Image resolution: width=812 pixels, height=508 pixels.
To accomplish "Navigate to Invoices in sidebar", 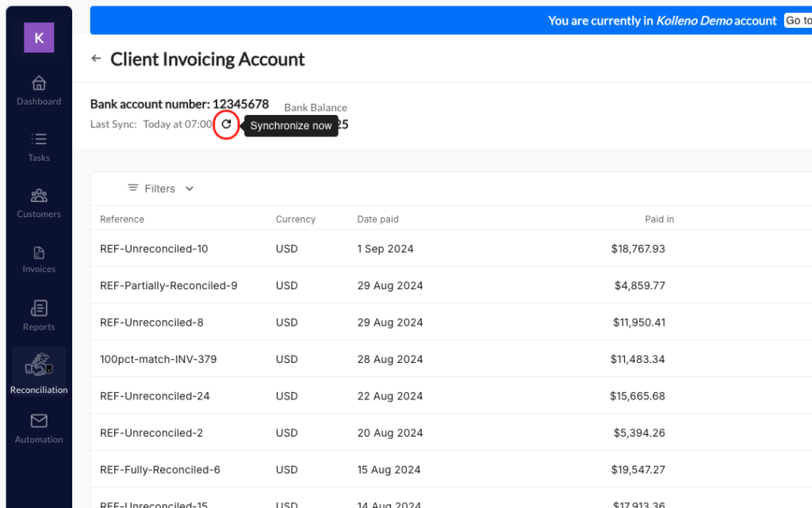I will (39, 252).
